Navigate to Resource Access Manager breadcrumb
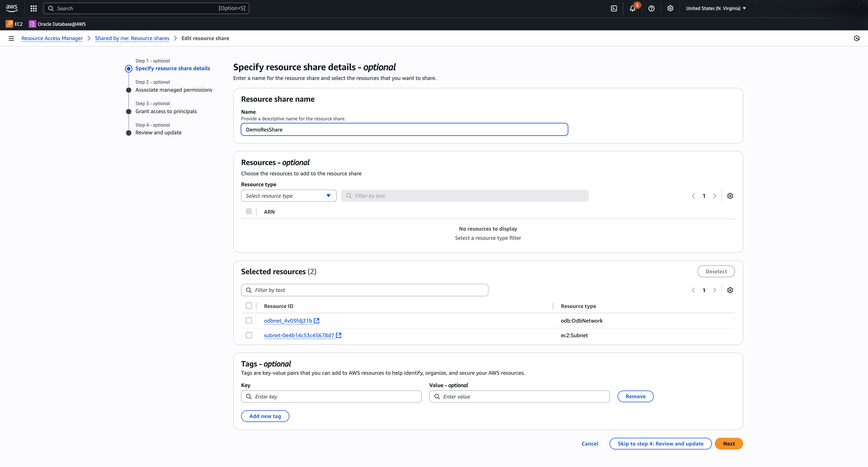868x467 pixels. (x=52, y=38)
